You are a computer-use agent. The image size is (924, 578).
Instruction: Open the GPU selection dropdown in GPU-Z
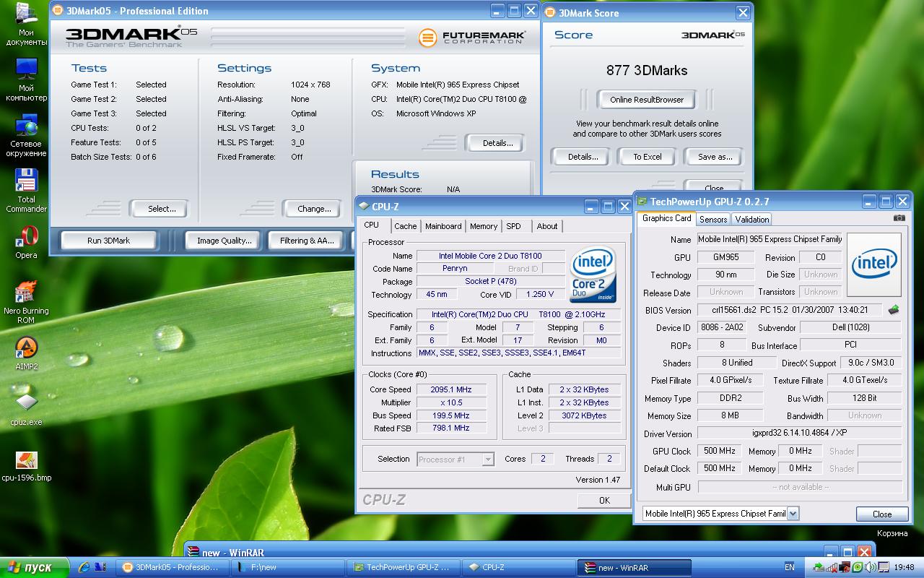[793, 514]
